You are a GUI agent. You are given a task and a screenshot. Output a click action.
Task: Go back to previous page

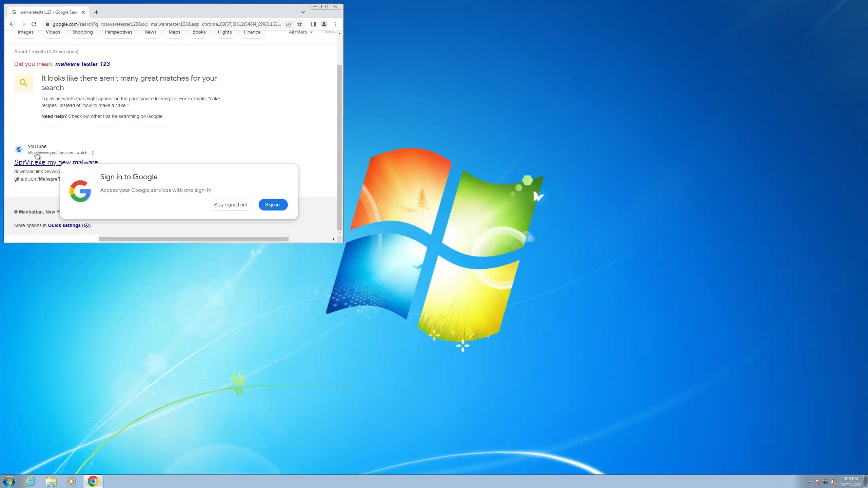pyautogui.click(x=12, y=24)
